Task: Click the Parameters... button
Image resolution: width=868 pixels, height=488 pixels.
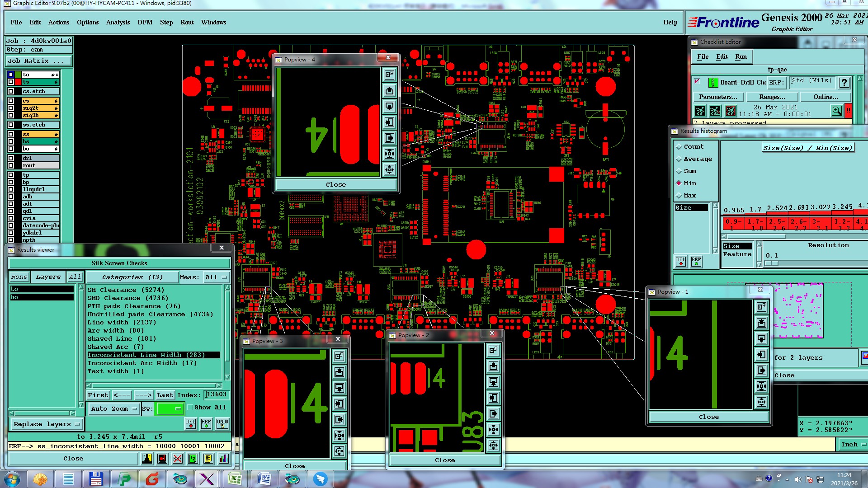Action: (x=717, y=97)
